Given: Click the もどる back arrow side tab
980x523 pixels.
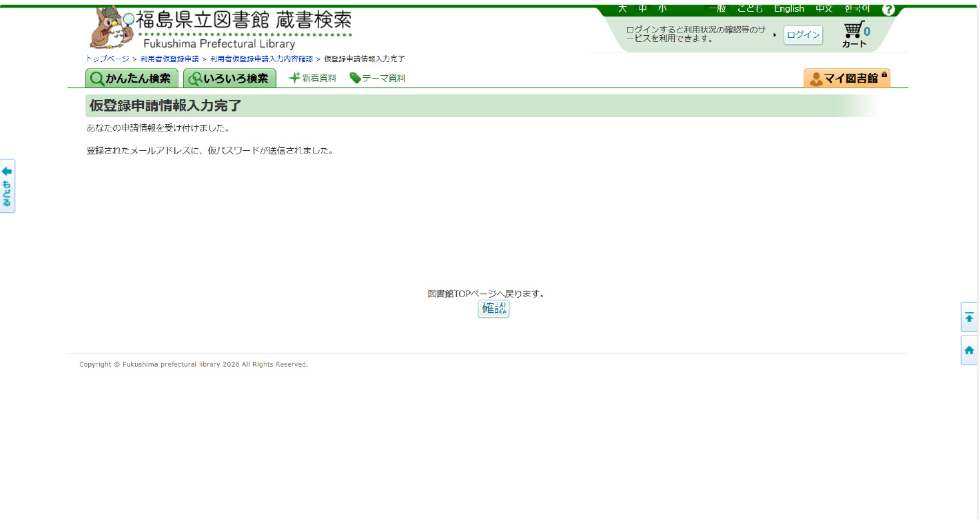Looking at the screenshot, I should [7, 186].
